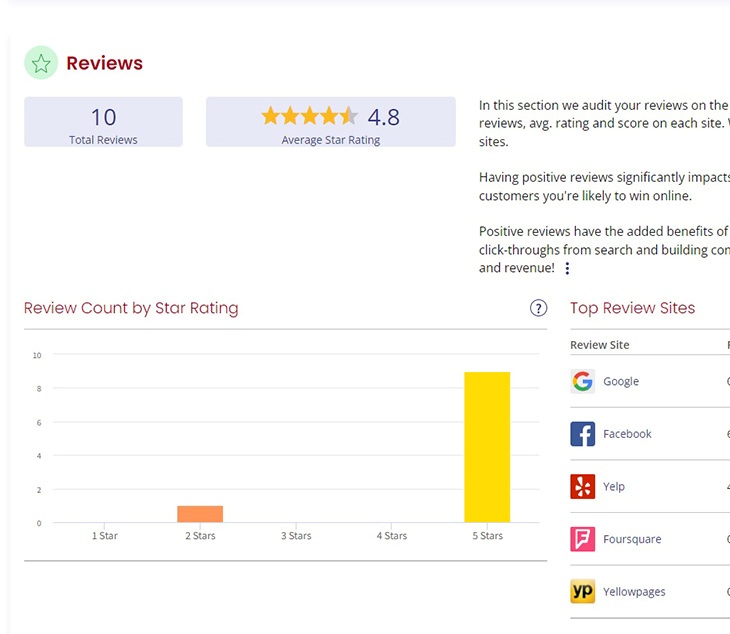This screenshot has height=634, width=730.
Task: Open the Google review site link
Action: (x=620, y=381)
